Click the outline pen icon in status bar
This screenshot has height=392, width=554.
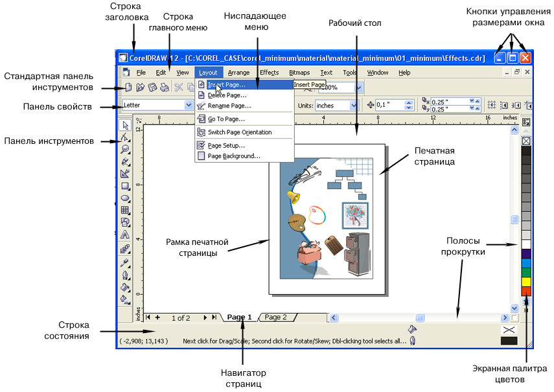[x=412, y=341]
